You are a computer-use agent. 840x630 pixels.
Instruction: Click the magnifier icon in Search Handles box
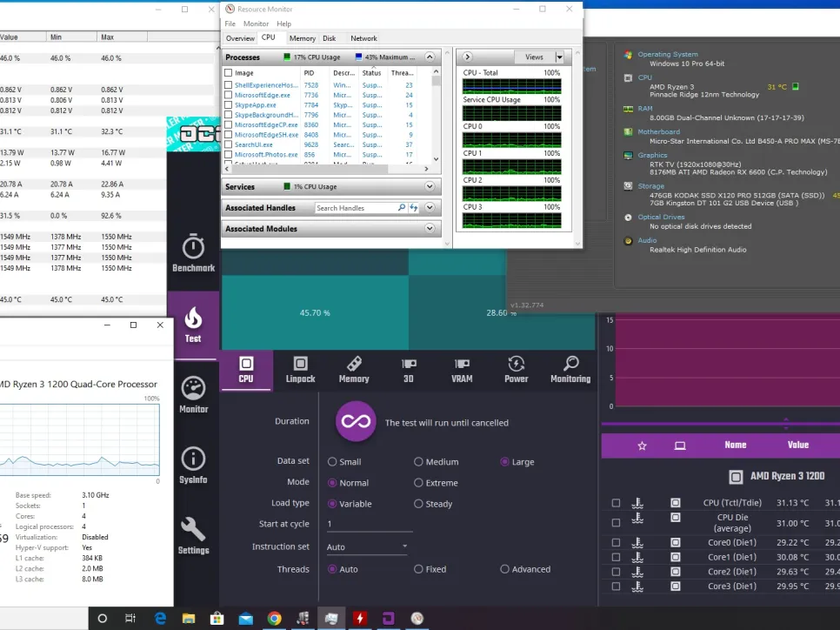point(402,207)
